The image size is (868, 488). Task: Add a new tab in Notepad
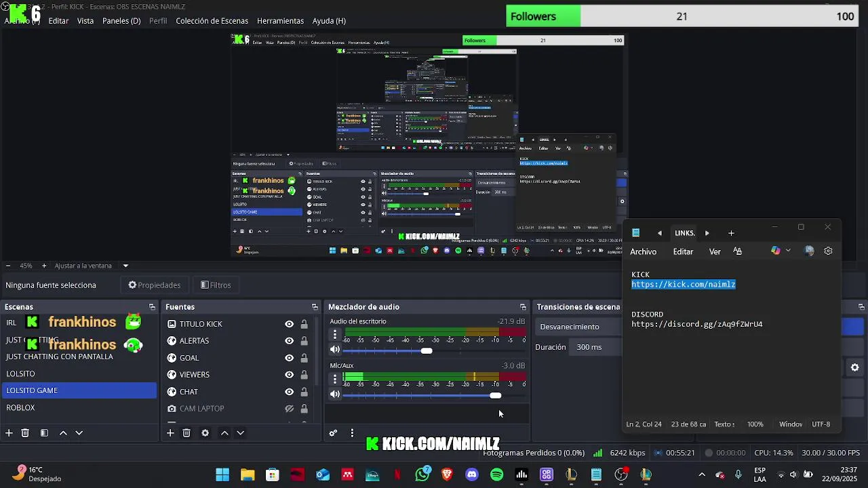[731, 233]
